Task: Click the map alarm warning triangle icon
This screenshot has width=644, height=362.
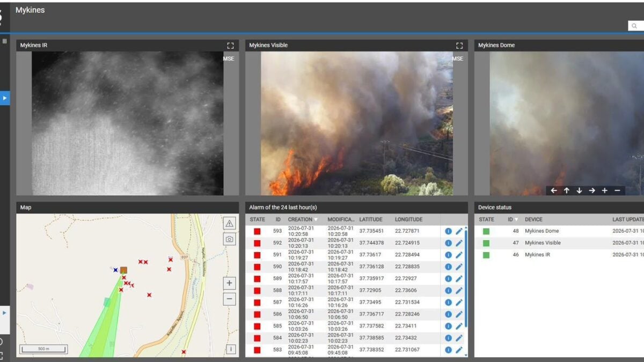Action: [x=230, y=223]
